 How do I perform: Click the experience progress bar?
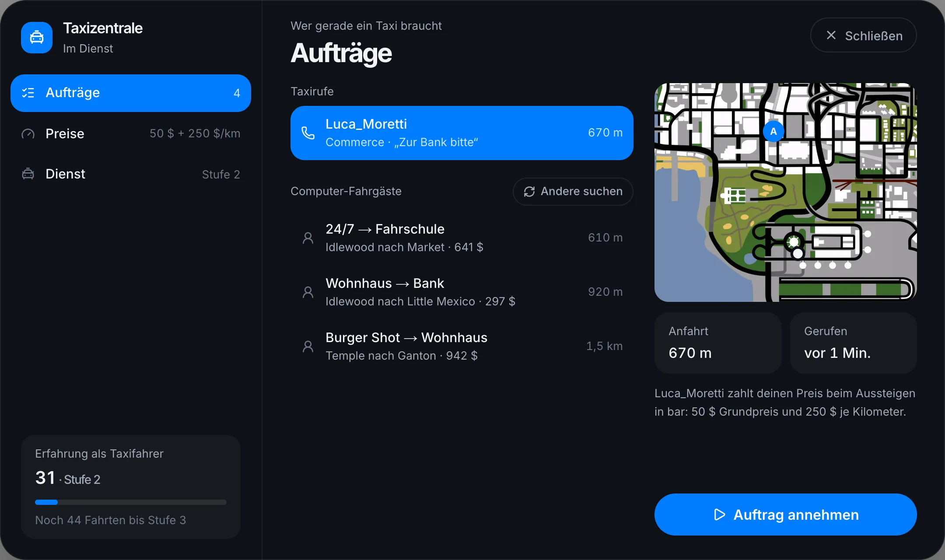coord(131,502)
